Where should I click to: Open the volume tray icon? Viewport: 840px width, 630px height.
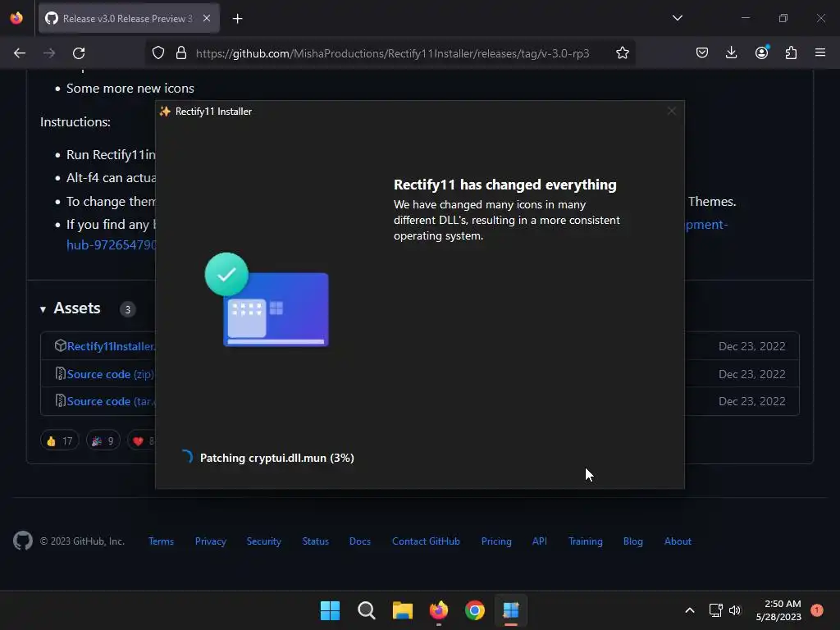coord(734,610)
